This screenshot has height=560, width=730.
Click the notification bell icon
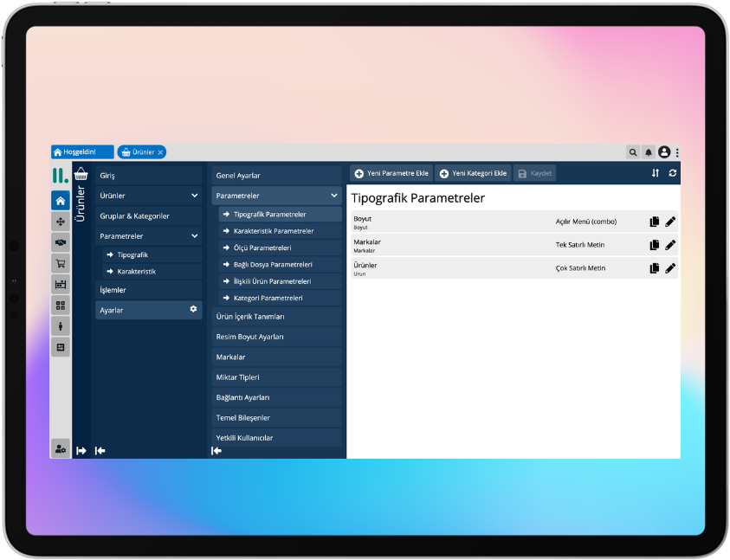(x=649, y=152)
